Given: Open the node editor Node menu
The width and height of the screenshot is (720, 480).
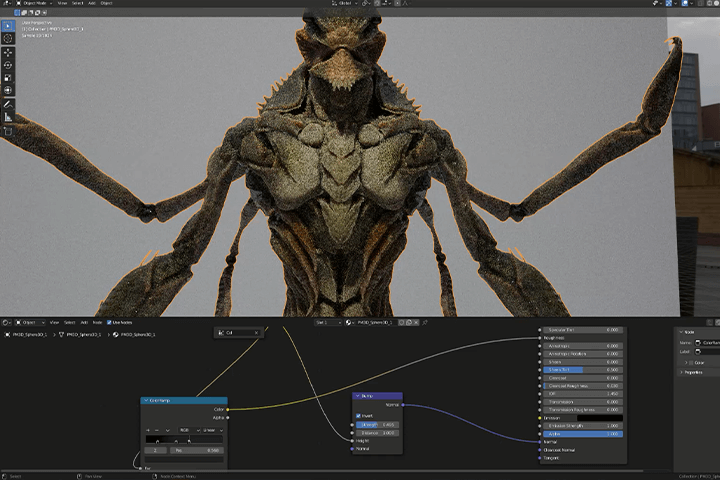Looking at the screenshot, I should pos(97,322).
